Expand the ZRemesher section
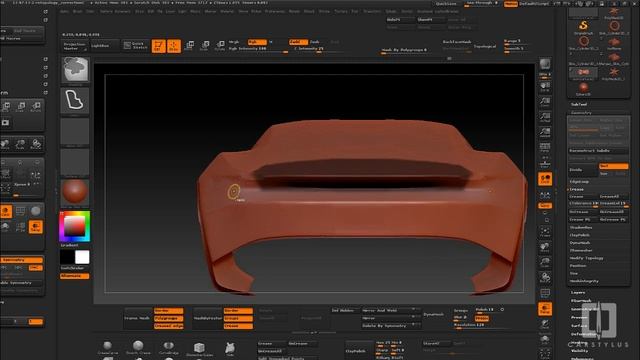Screen dimensions: 640x360 tap(581, 250)
